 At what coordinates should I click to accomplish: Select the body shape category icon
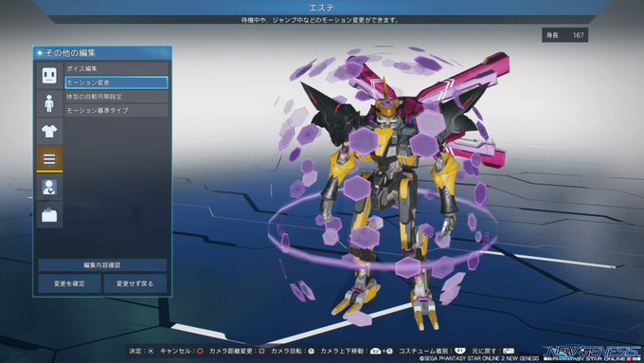[49, 103]
